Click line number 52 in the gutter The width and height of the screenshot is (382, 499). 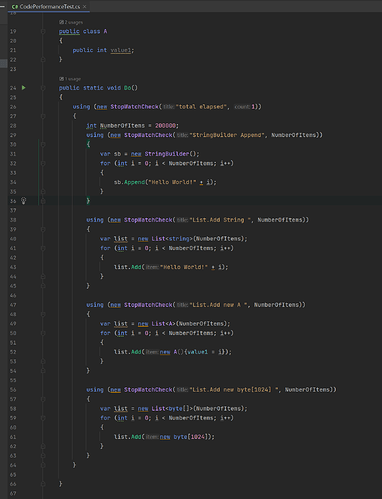click(x=13, y=352)
